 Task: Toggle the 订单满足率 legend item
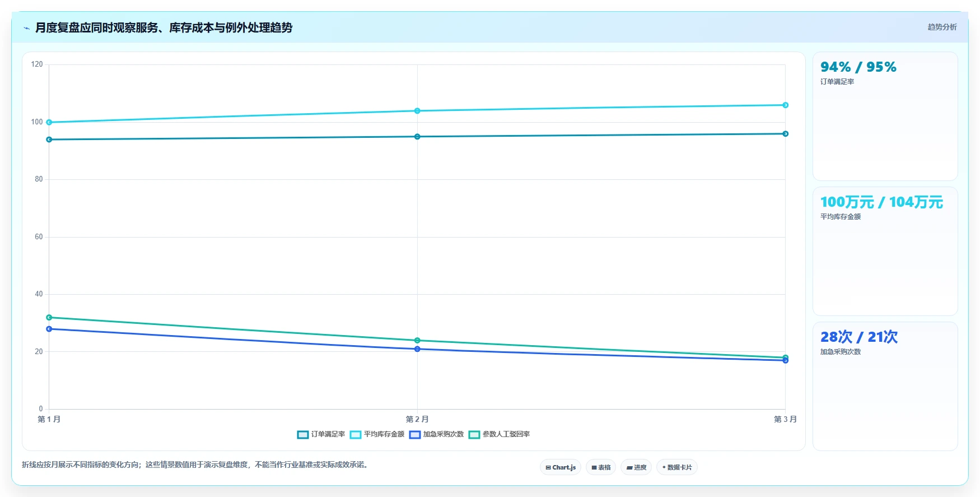321,434
